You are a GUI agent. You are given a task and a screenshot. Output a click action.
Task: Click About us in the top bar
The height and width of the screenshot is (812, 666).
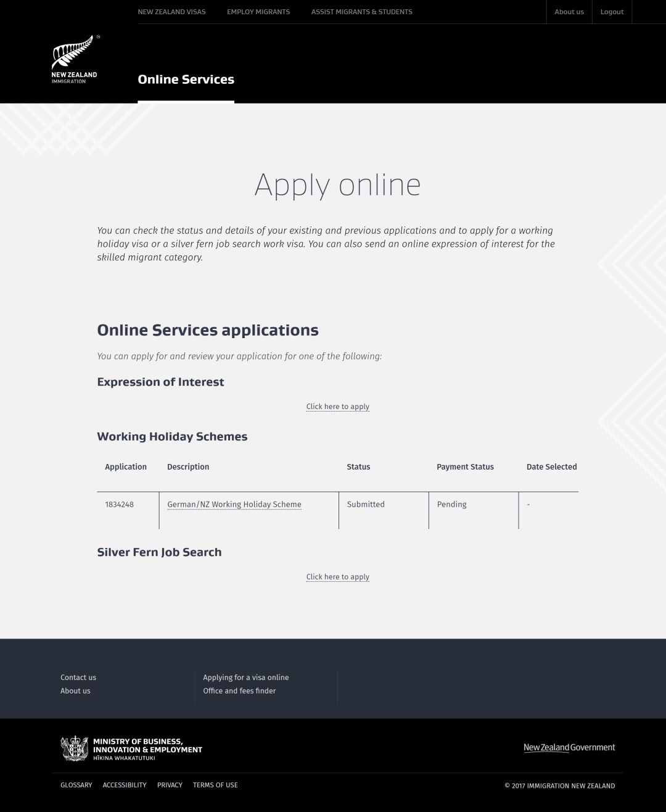(x=569, y=12)
